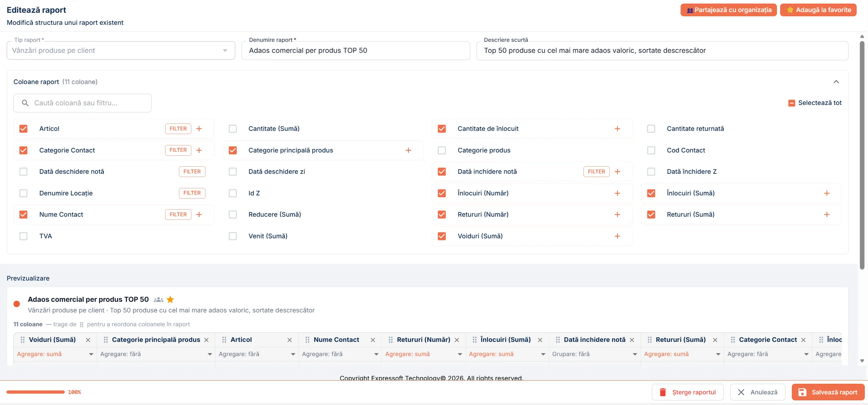
Task: Enable the TVA column checkbox
Action: (23, 236)
